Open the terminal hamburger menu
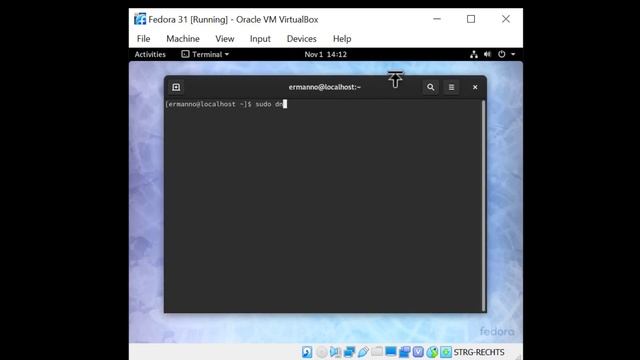 click(451, 87)
